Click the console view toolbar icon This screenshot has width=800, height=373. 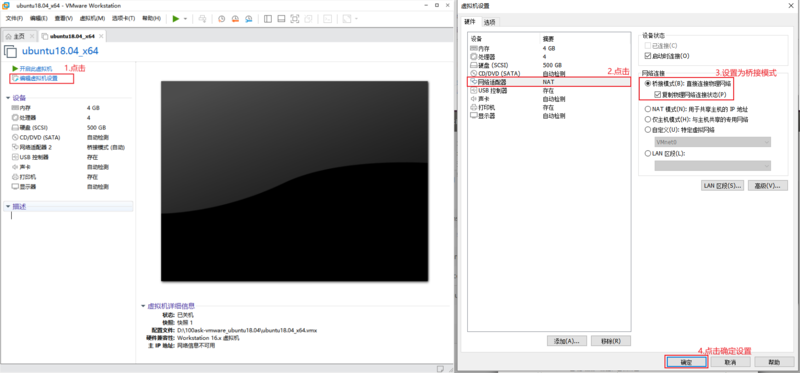click(328, 18)
